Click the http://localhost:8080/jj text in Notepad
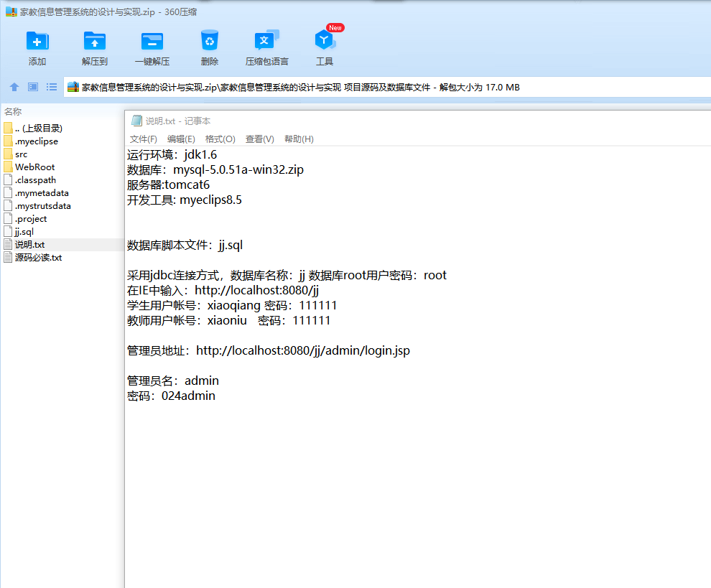 [x=256, y=290]
